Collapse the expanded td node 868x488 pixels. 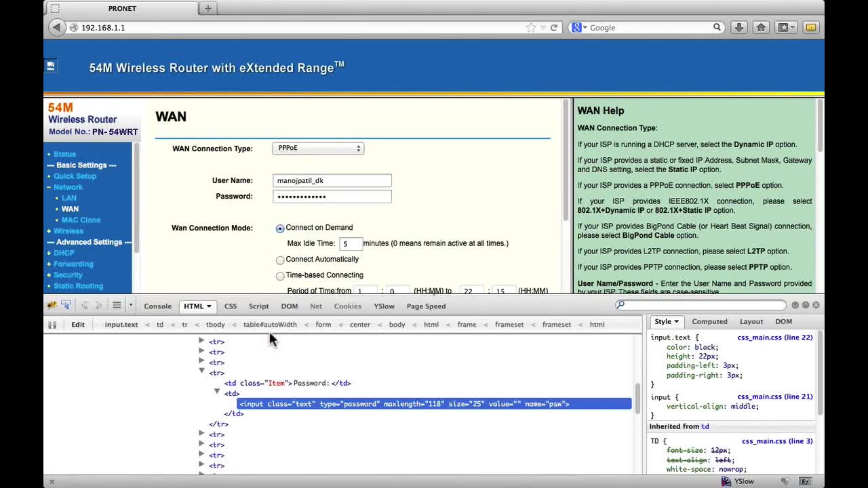[x=217, y=392]
